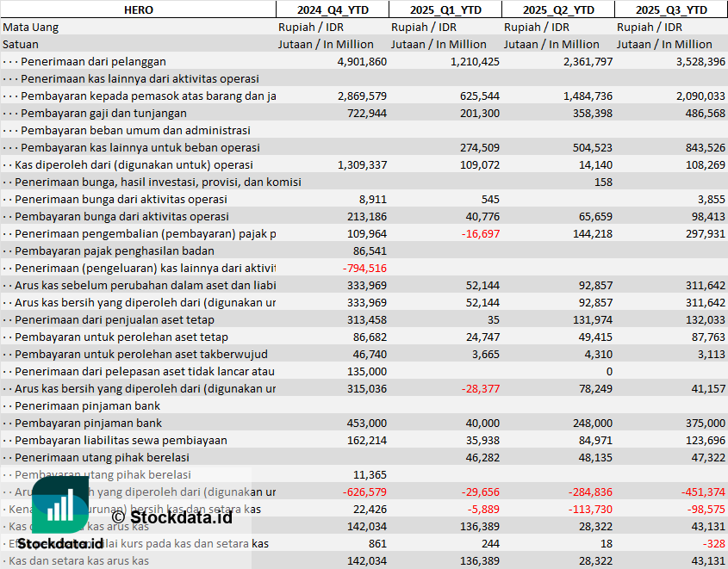Click Pembayaran bunga dari aktivitas operasi label
The image size is (728, 569).
(121, 217)
